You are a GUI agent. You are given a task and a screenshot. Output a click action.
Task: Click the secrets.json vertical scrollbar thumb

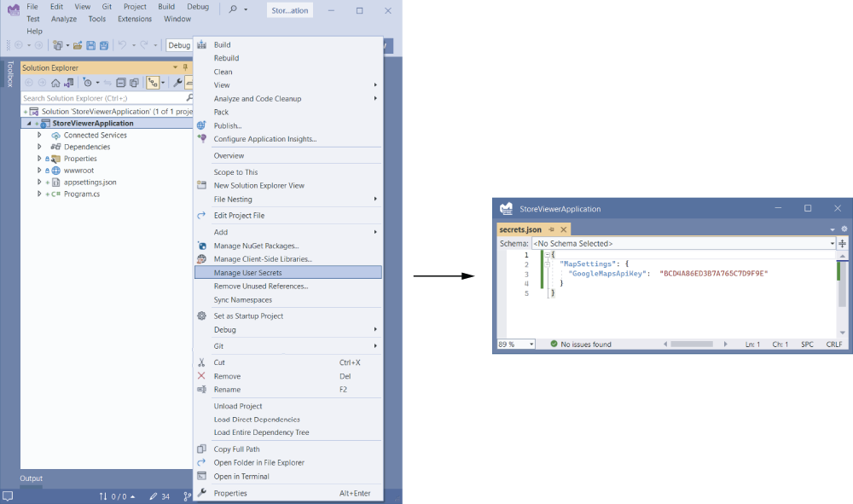pyautogui.click(x=842, y=284)
